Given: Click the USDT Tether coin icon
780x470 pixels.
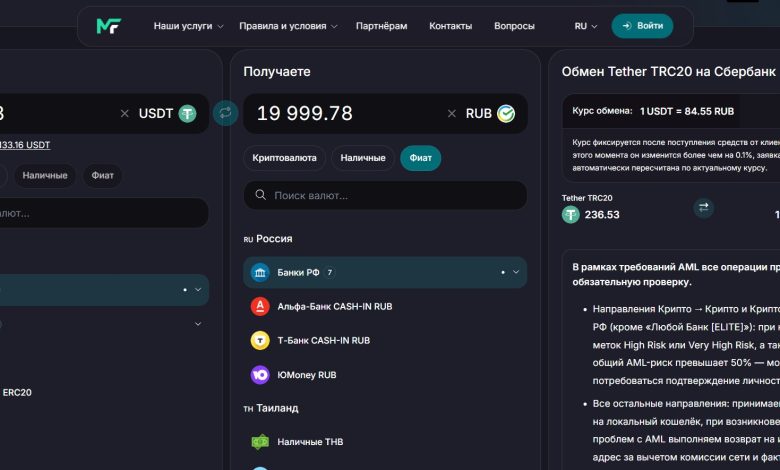Looking at the screenshot, I should click(x=188, y=114).
